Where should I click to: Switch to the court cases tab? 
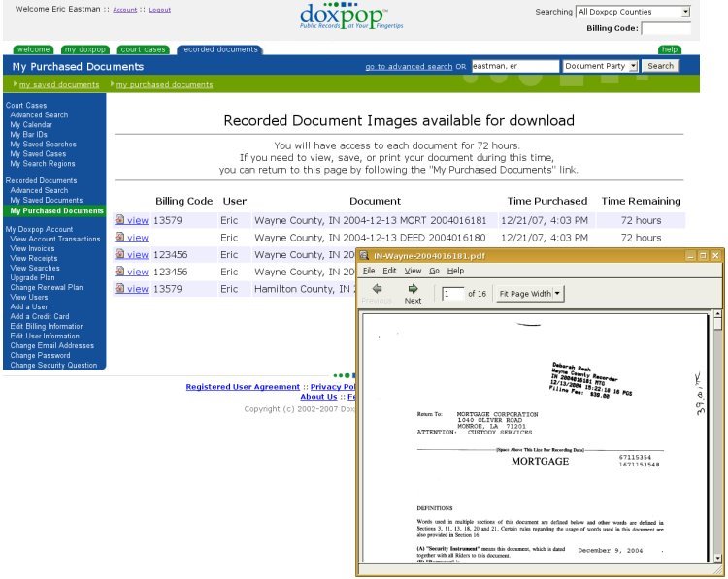[143, 49]
